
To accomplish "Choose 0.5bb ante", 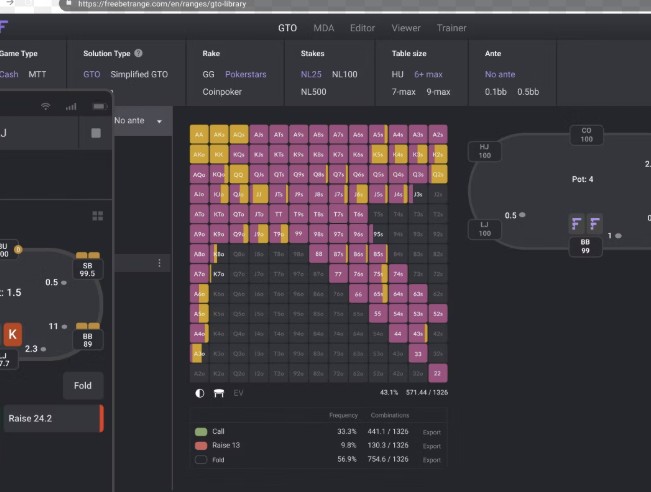I will pyautogui.click(x=528, y=92).
